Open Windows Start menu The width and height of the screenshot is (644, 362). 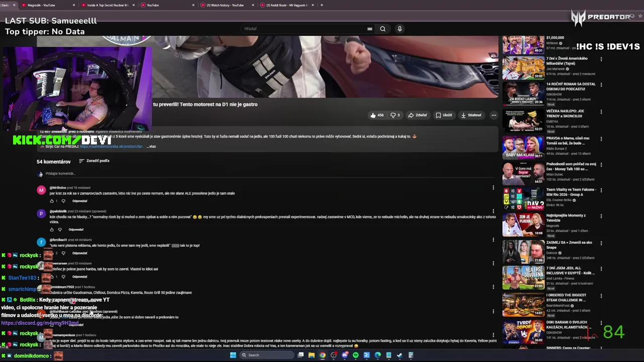233,355
